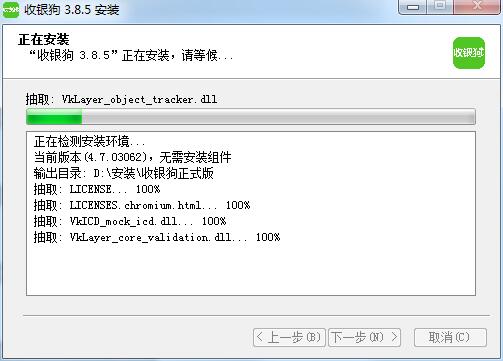The width and height of the screenshot is (503, 361).
Task: Minimize the installer window
Action: point(413,7)
